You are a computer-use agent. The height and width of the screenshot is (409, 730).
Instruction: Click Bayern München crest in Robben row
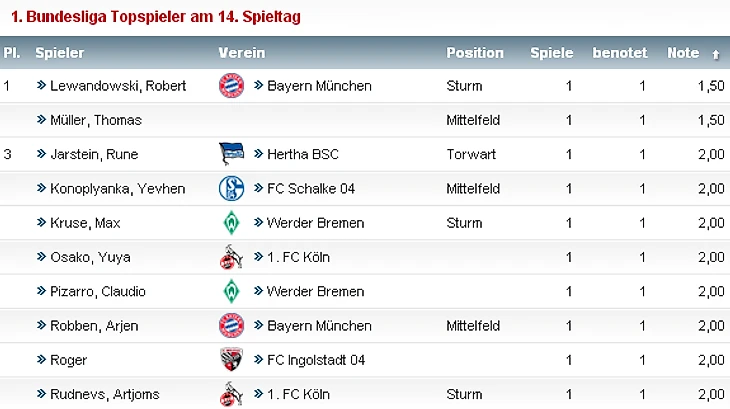(x=231, y=325)
